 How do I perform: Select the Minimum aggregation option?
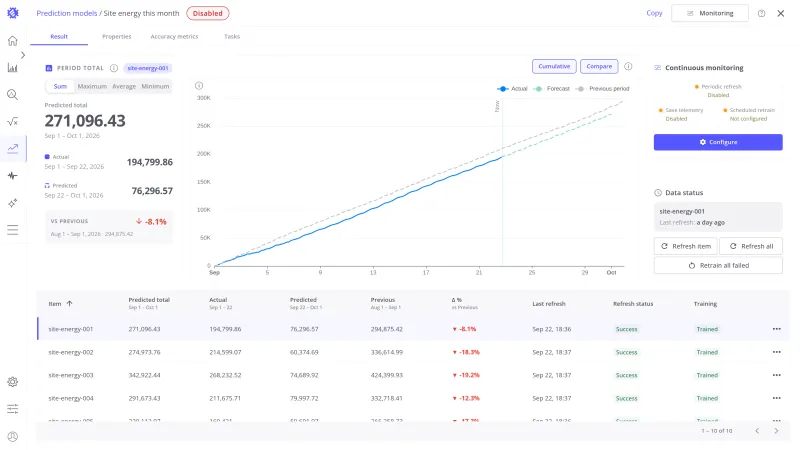(155, 86)
